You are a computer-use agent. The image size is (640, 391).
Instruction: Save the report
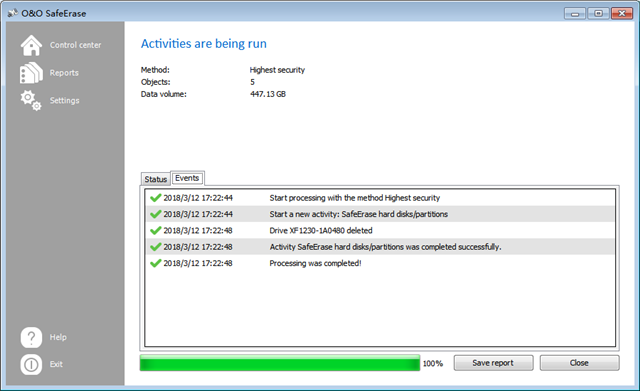coord(493,363)
